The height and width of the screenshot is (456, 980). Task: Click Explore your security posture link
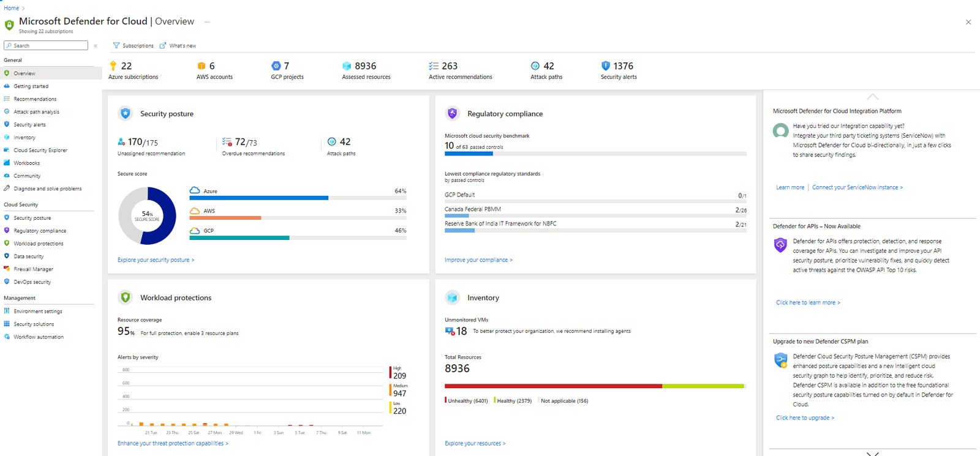coord(156,260)
